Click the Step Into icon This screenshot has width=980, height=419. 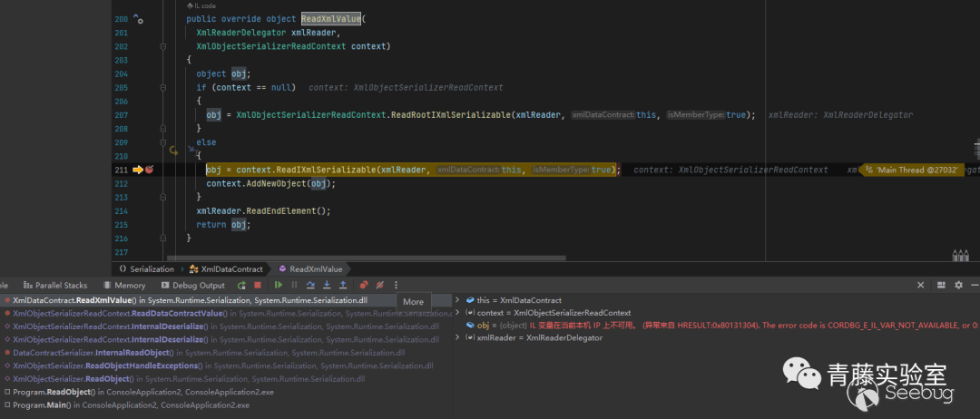point(327,285)
